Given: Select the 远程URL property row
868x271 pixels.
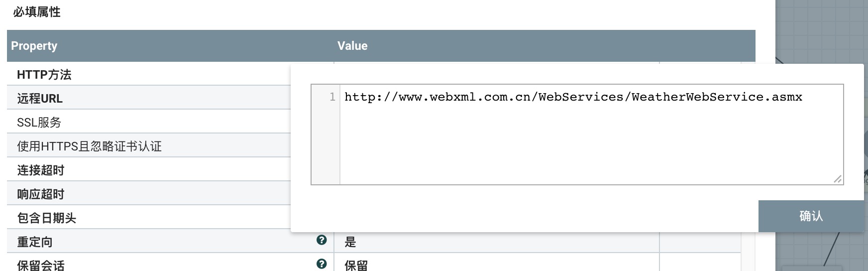Looking at the screenshot, I should (40, 99).
